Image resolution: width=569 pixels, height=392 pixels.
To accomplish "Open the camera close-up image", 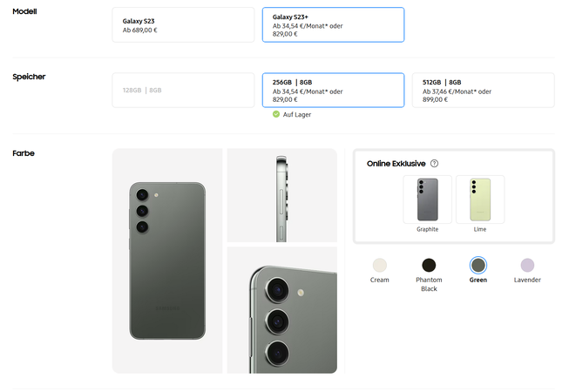I will coord(281,309).
